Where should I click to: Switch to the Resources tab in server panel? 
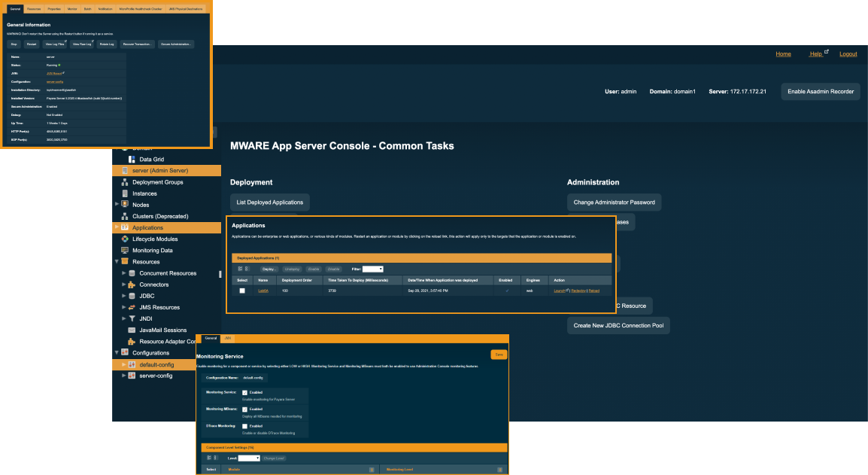tap(34, 9)
